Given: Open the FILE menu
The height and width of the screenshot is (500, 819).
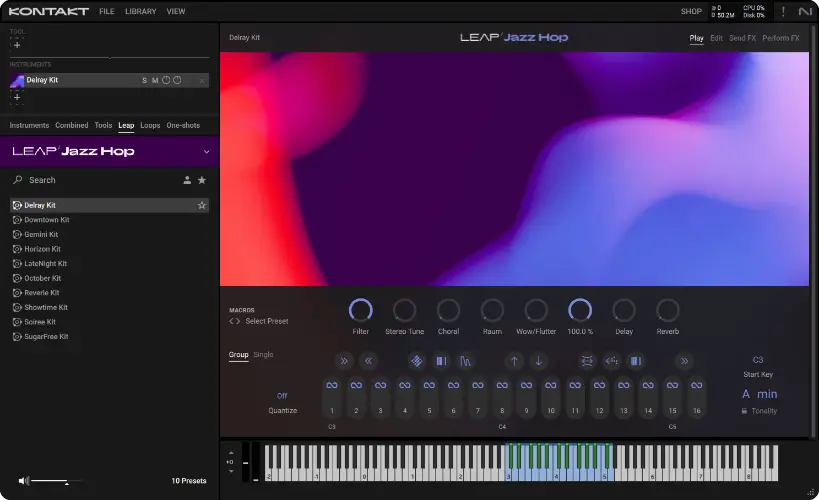Looking at the screenshot, I should [x=107, y=11].
